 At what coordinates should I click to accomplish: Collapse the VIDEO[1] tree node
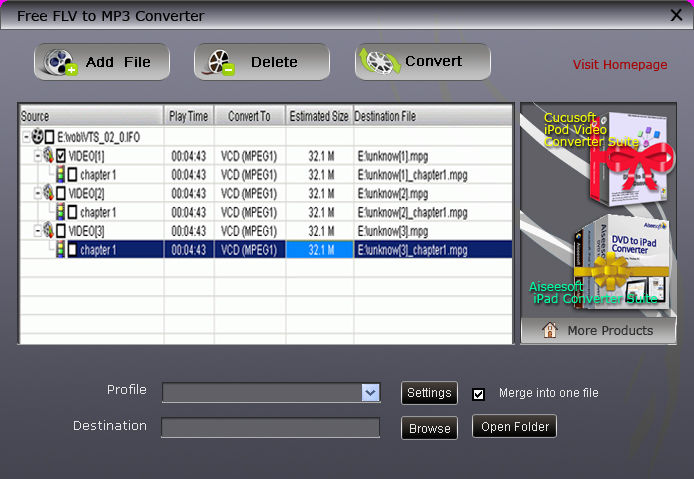coord(37,156)
